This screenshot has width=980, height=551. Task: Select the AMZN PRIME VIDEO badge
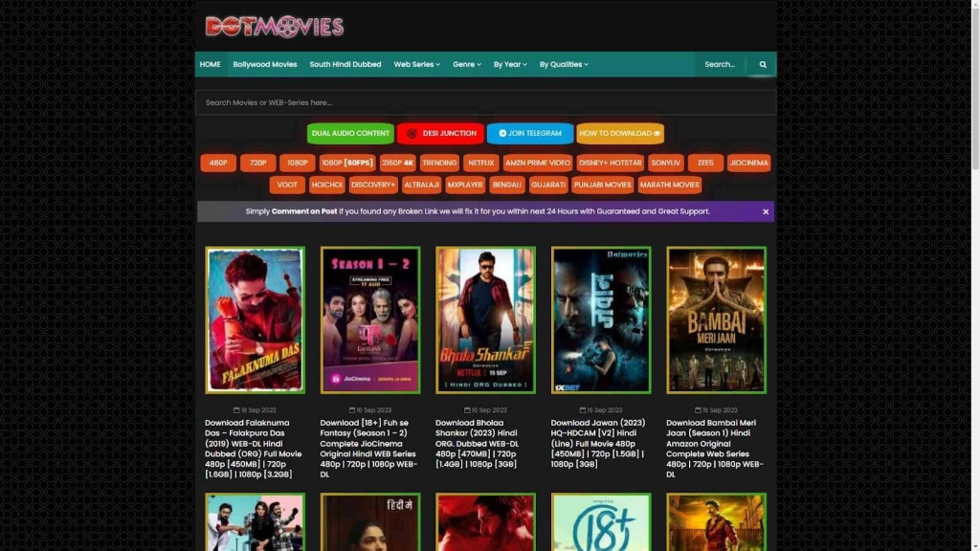[x=537, y=163]
